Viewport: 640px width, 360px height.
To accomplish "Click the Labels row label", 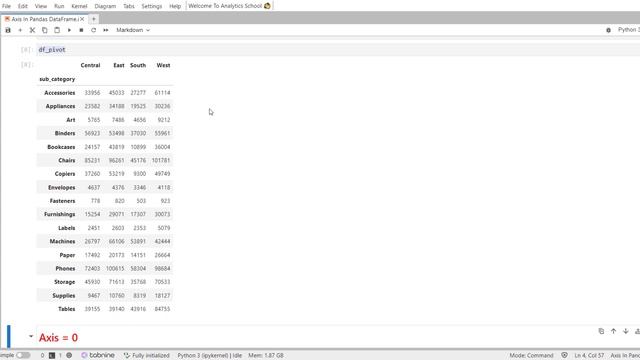I will click(x=67, y=228).
